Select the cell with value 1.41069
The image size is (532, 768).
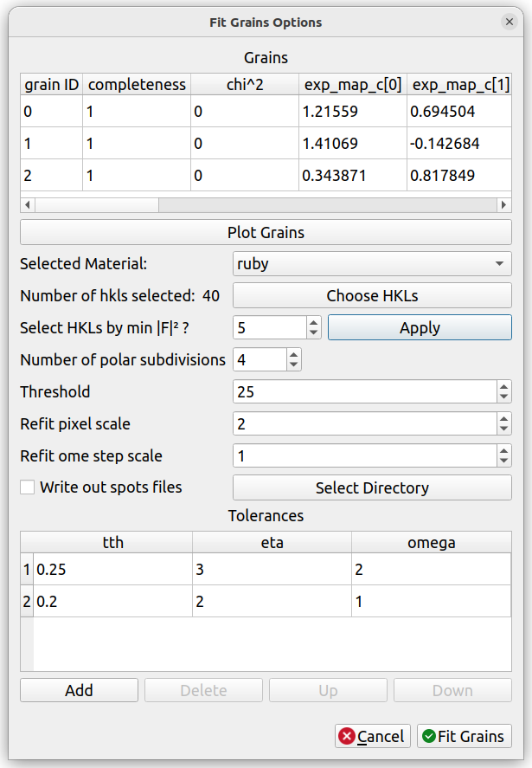tap(353, 143)
